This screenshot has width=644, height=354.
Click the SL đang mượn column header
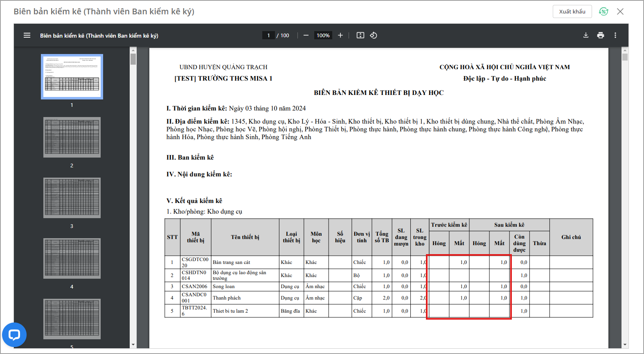pyautogui.click(x=401, y=237)
